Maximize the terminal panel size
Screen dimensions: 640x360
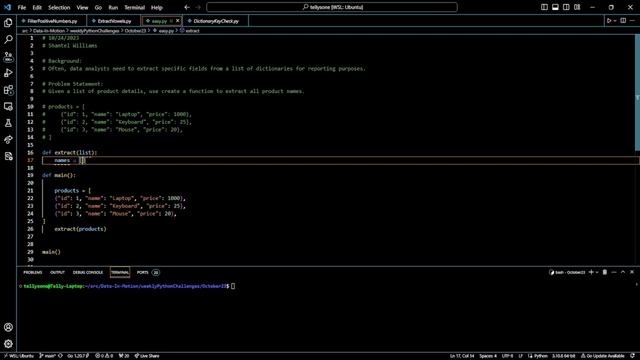[x=623, y=272]
